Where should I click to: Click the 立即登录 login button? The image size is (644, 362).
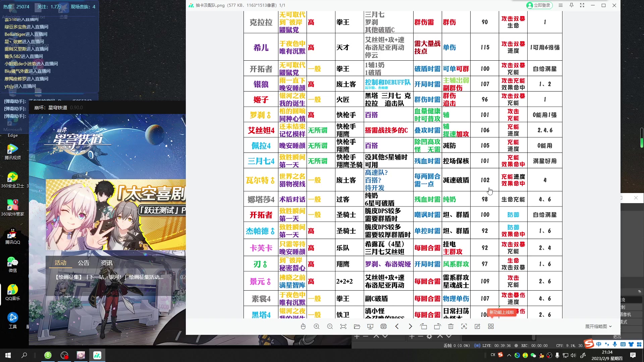pyautogui.click(x=539, y=5)
